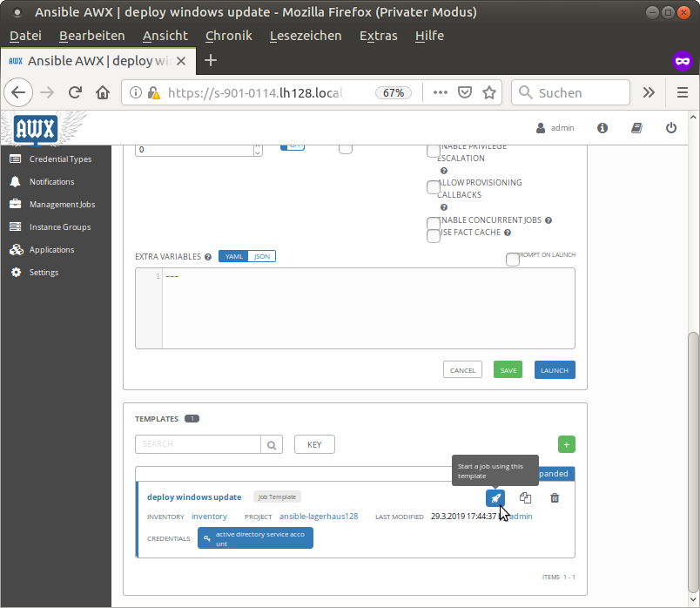This screenshot has width=700, height=608.
Task: Open the Extras menu
Action: click(x=379, y=36)
